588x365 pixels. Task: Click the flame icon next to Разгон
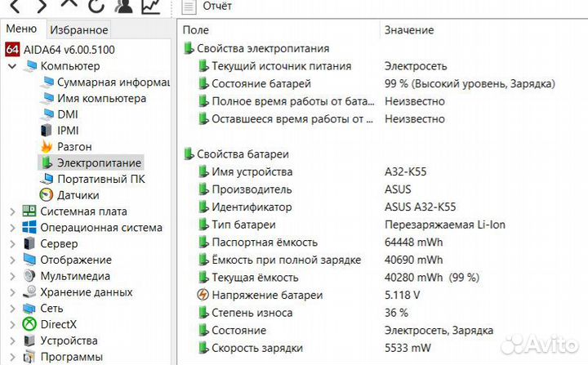[47, 146]
